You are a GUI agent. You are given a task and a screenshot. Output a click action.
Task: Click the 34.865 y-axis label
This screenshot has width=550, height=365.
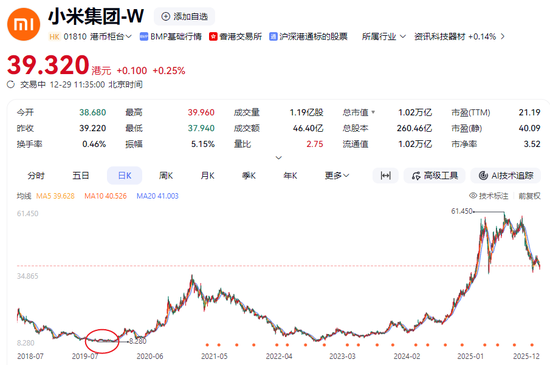coord(28,276)
